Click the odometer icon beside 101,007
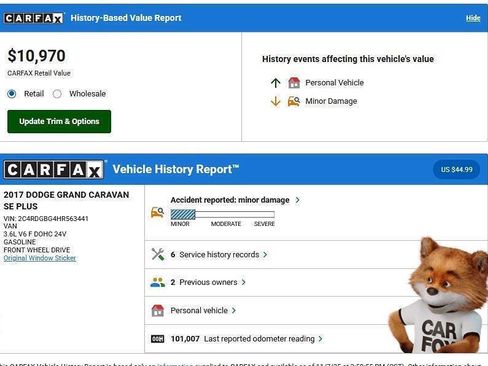This screenshot has width=488, height=366. (157, 339)
